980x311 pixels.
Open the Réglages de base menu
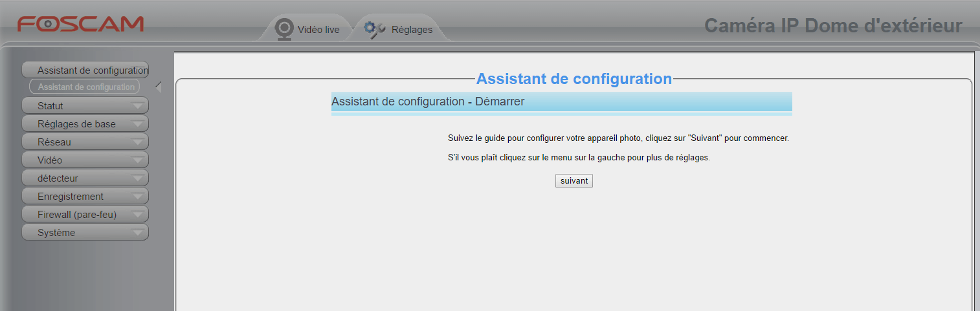pyautogui.click(x=85, y=123)
